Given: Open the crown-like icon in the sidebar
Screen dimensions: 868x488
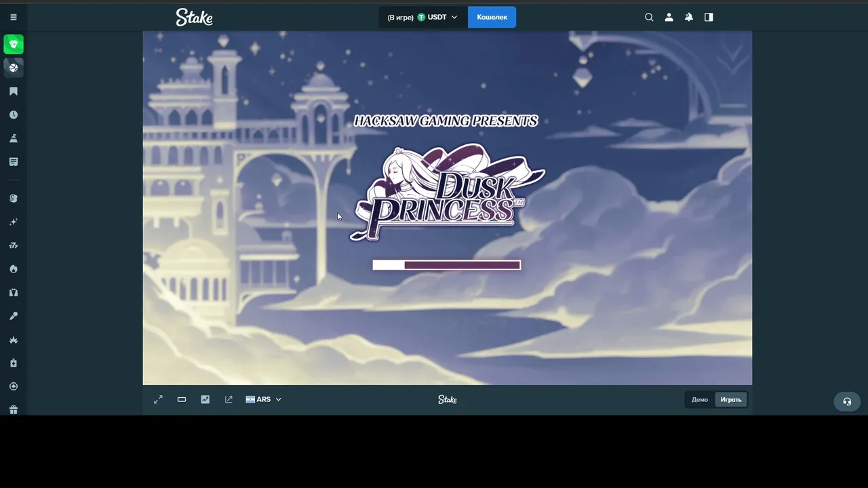Looking at the screenshot, I should (x=14, y=340).
